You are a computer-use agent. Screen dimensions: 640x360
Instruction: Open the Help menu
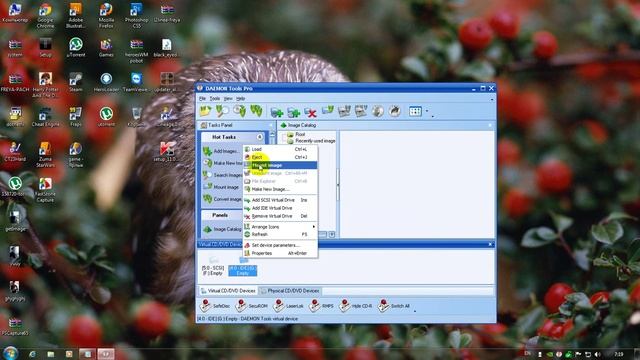(x=240, y=98)
